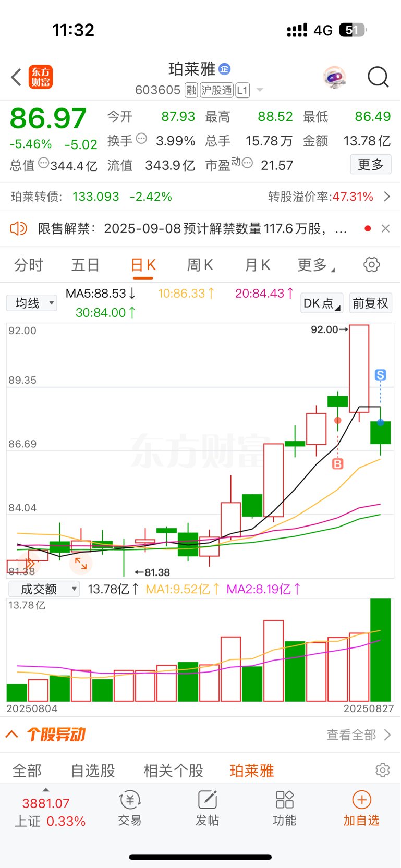The height and width of the screenshot is (868, 401).
Task: Select the 珀莱雅 filter tab
Action: (252, 771)
